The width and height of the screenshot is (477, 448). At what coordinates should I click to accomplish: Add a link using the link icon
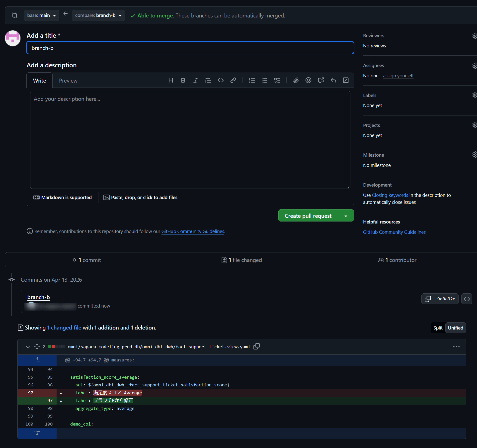pyautogui.click(x=233, y=80)
